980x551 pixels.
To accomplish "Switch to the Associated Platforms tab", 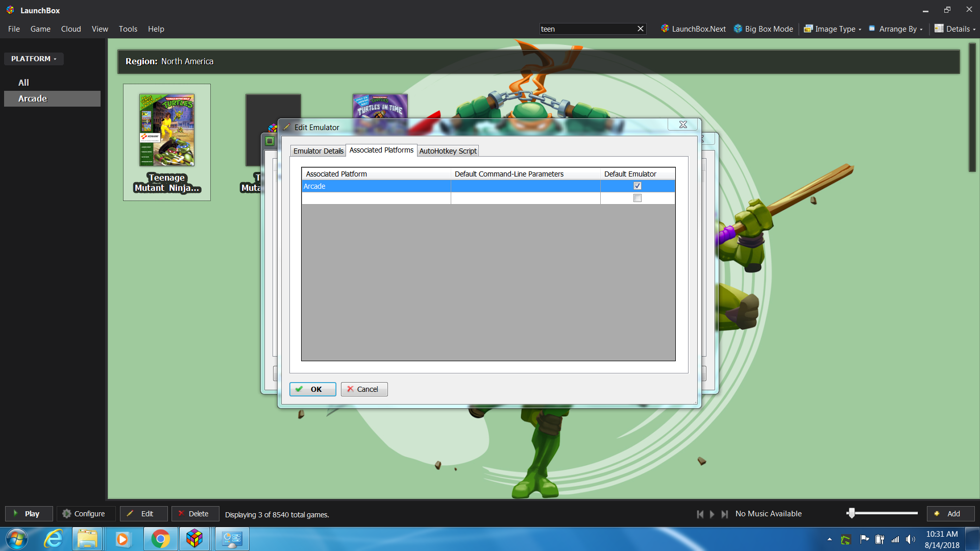I will point(381,150).
